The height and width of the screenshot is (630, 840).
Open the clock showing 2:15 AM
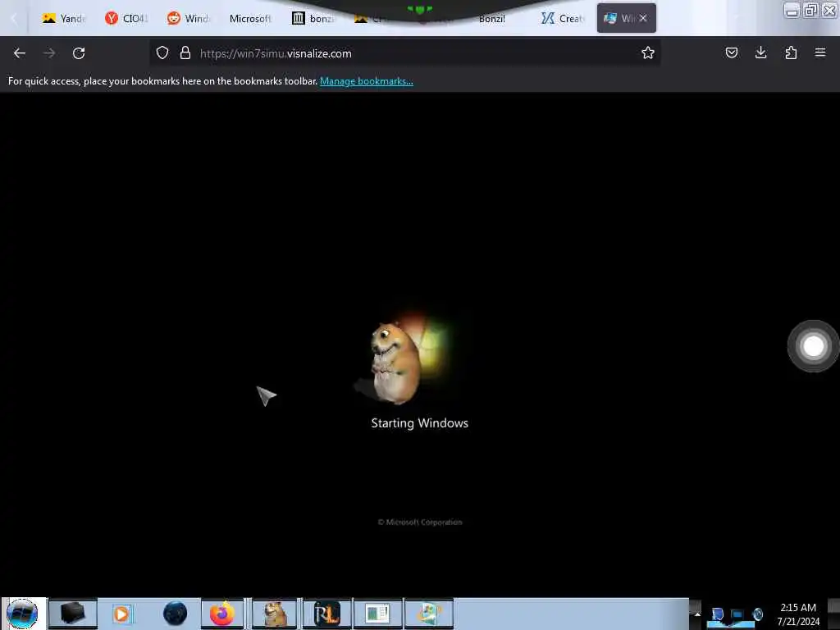[x=797, y=614]
